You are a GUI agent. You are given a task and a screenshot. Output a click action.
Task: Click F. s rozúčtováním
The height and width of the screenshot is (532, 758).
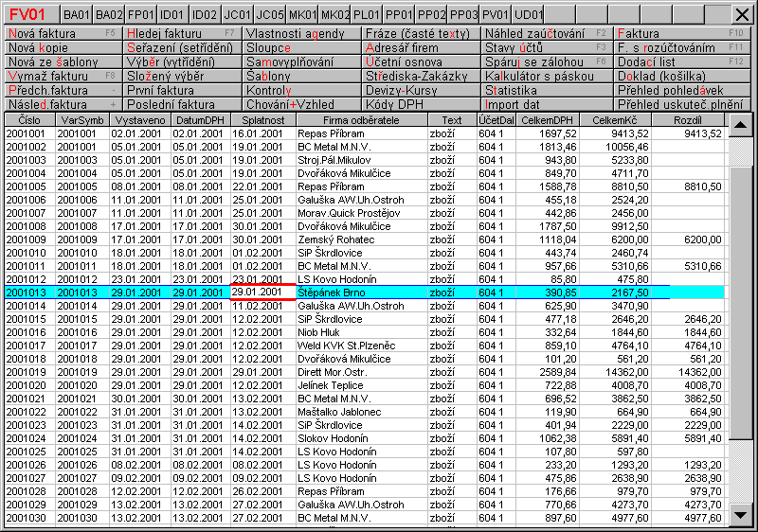pyautogui.click(x=682, y=47)
